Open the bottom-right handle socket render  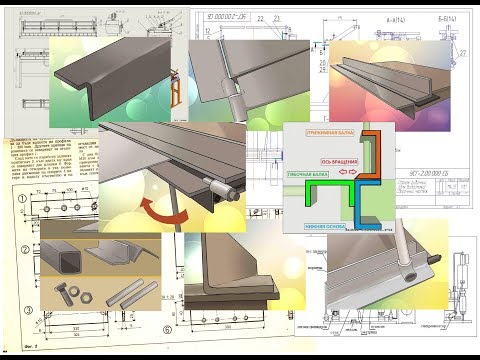(388, 264)
